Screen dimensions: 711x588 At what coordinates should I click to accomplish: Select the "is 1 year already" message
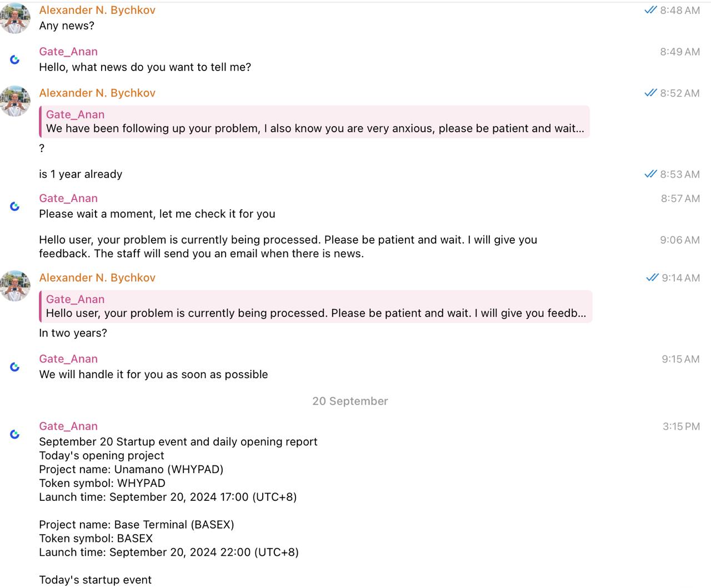point(81,174)
